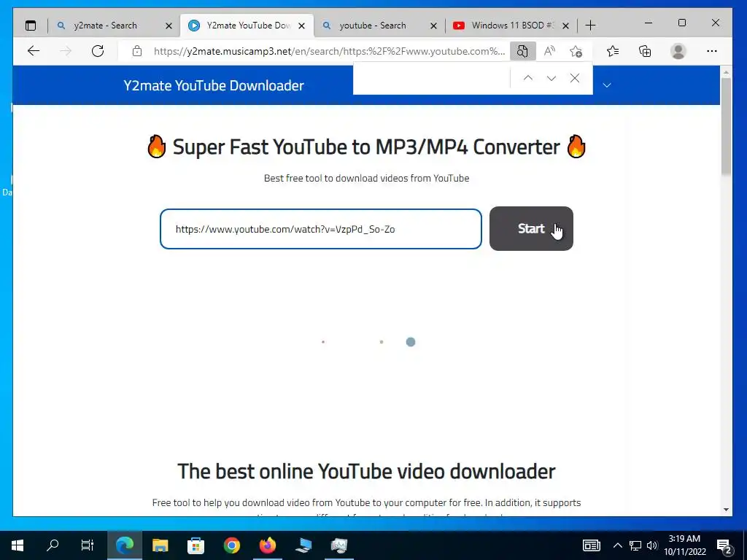Open the browser profile menu

point(678,51)
